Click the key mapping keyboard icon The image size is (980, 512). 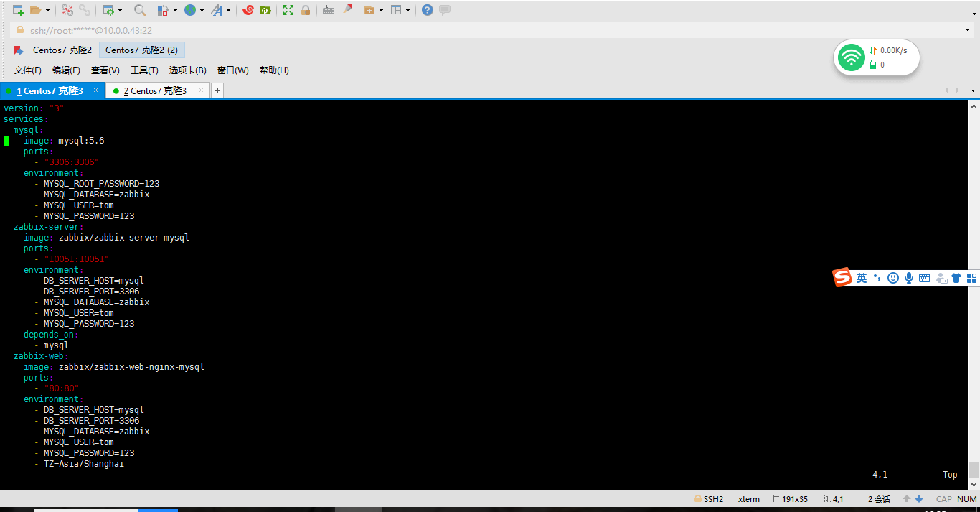(329, 10)
